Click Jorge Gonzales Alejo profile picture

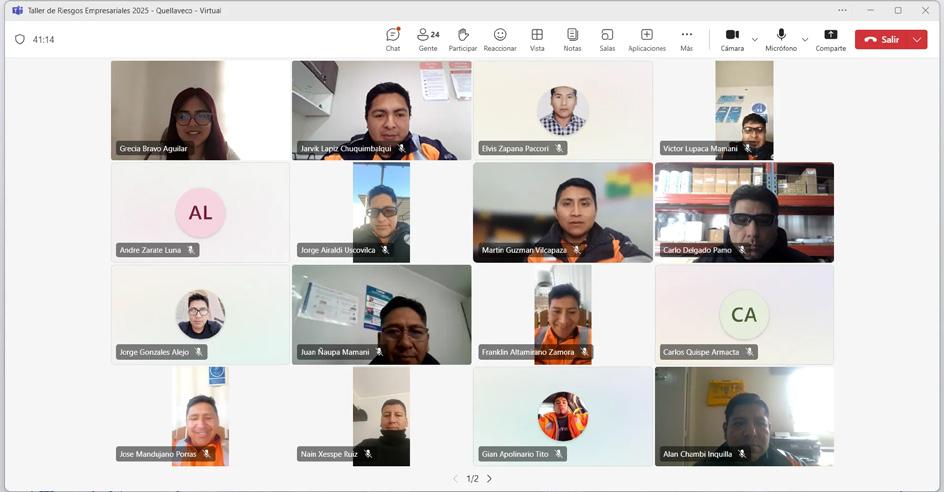point(200,314)
